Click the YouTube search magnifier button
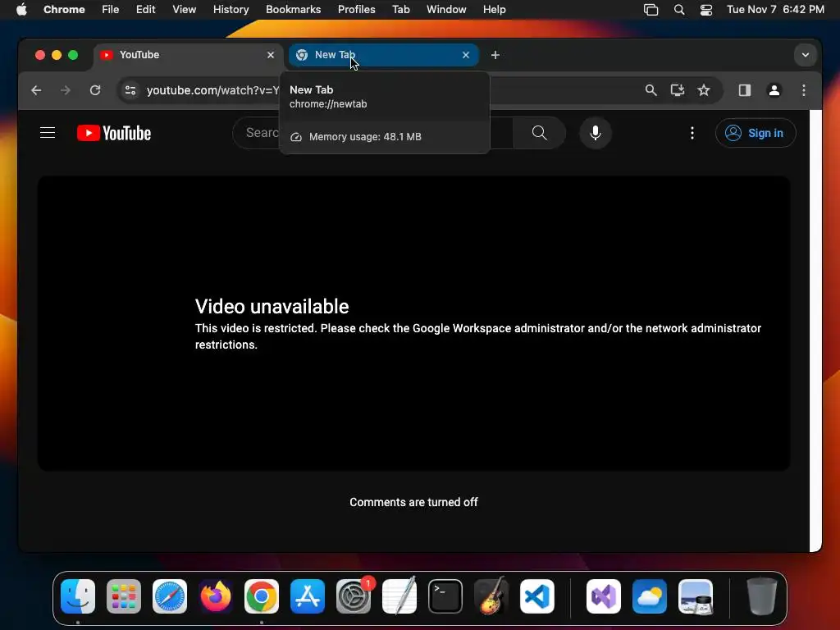This screenshot has width=840, height=630. 540,133
